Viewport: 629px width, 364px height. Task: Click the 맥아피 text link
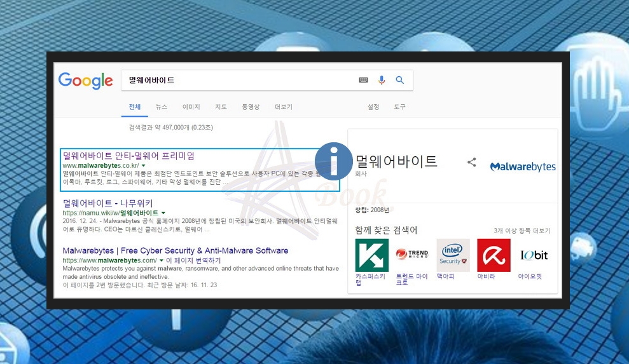click(x=446, y=276)
